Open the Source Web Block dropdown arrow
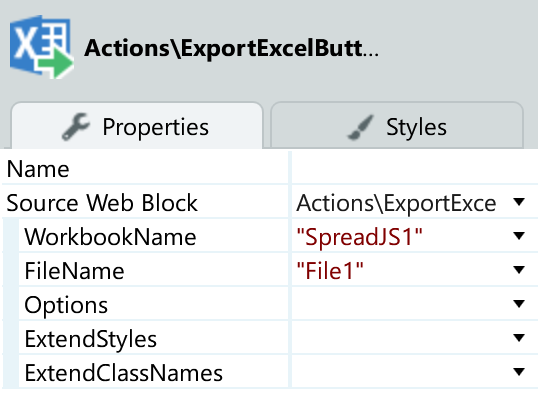Screen dimensions: 538x396 point(519,202)
